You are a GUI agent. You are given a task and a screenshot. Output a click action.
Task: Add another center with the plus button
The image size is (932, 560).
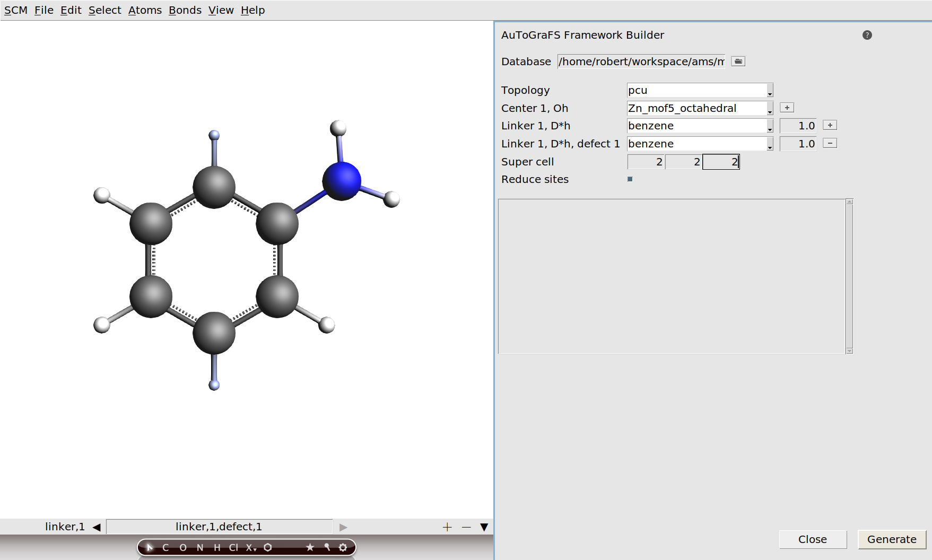[787, 107]
